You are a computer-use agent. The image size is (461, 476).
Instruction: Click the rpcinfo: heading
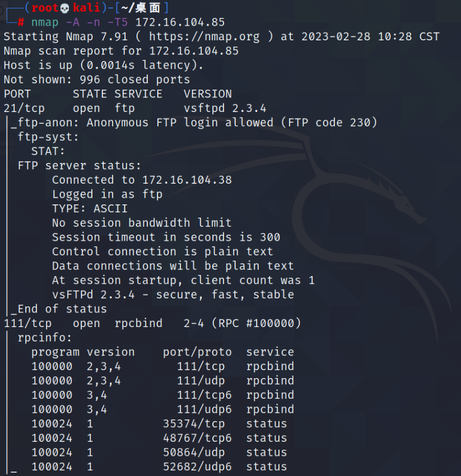coord(45,338)
